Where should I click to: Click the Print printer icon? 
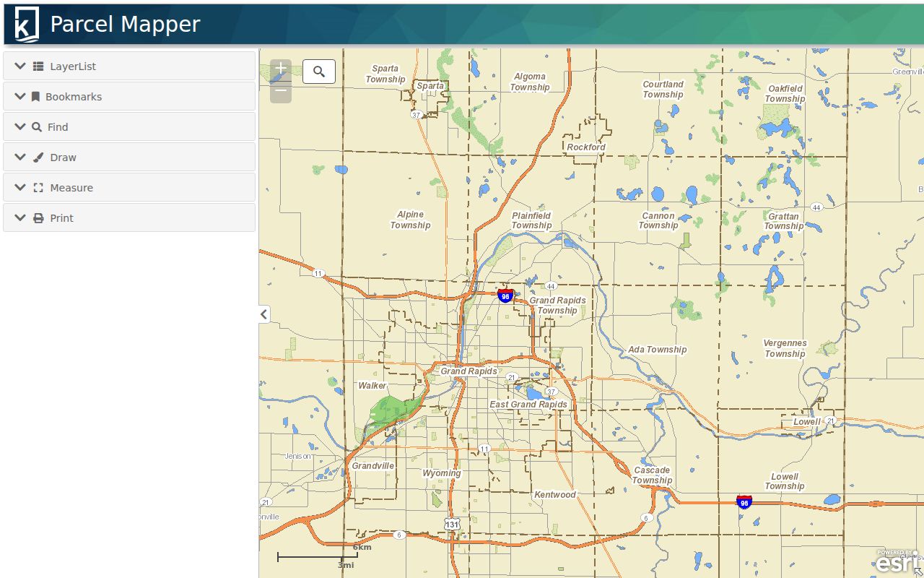click(x=38, y=218)
